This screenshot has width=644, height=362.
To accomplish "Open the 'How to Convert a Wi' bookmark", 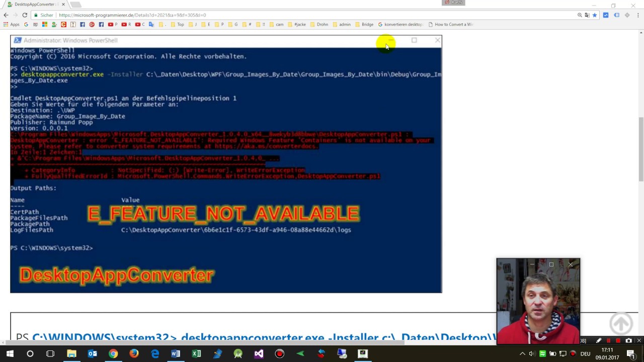I will coord(450,24).
